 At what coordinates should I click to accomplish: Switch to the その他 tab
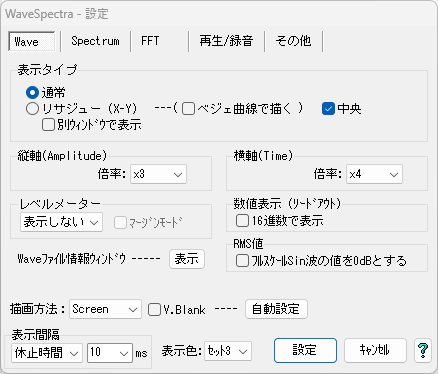coord(293,41)
